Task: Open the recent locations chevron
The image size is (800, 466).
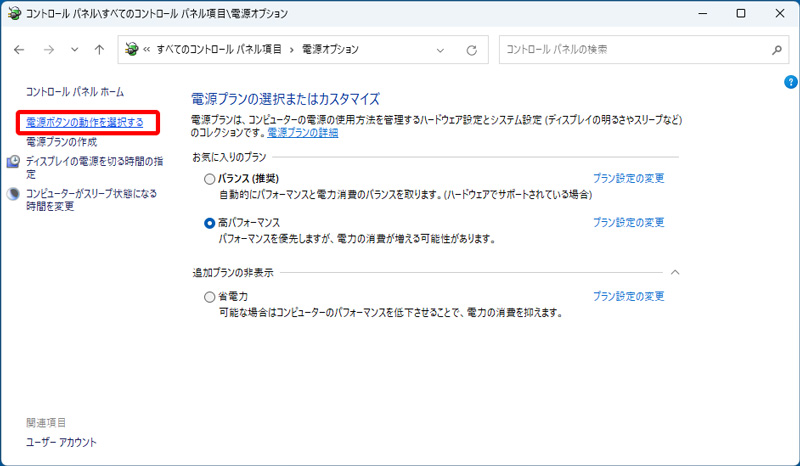Action: pyautogui.click(x=74, y=49)
